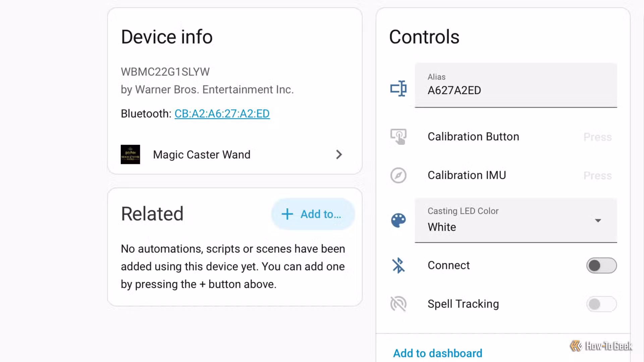
Task: Click the plus icon in Add to button
Action: point(287,214)
